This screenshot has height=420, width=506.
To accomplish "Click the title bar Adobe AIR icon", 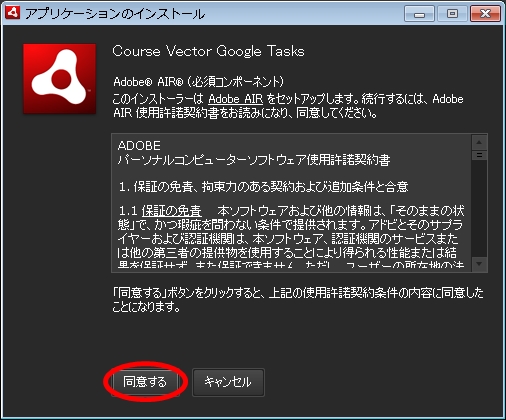I will coord(13,13).
